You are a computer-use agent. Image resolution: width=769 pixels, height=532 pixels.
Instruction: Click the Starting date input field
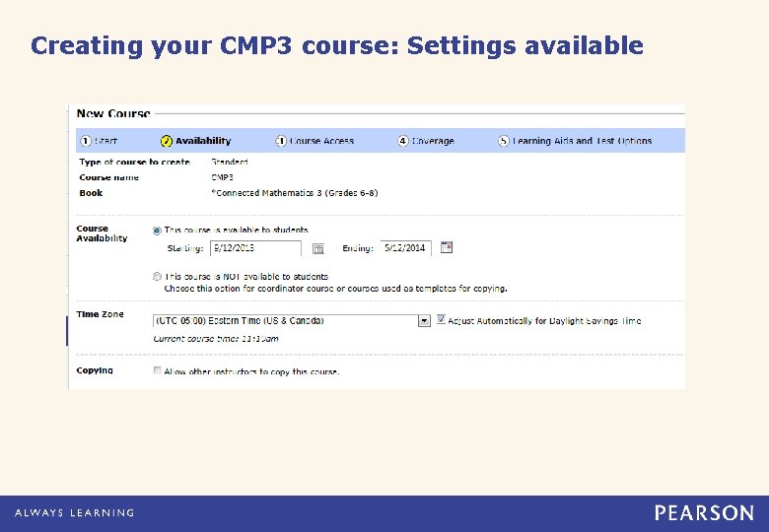click(255, 248)
